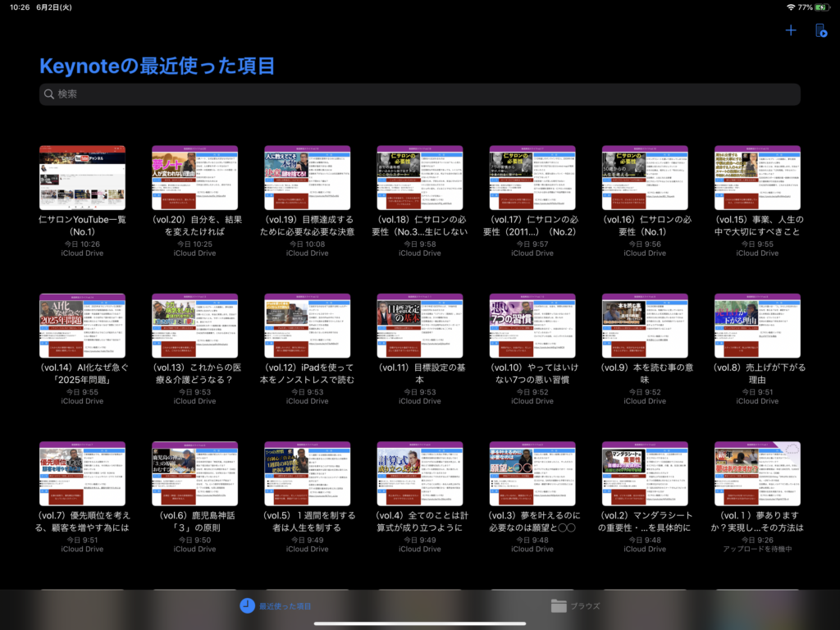Tap the plus icon to create presentation
The height and width of the screenshot is (630, 840).
point(791,31)
